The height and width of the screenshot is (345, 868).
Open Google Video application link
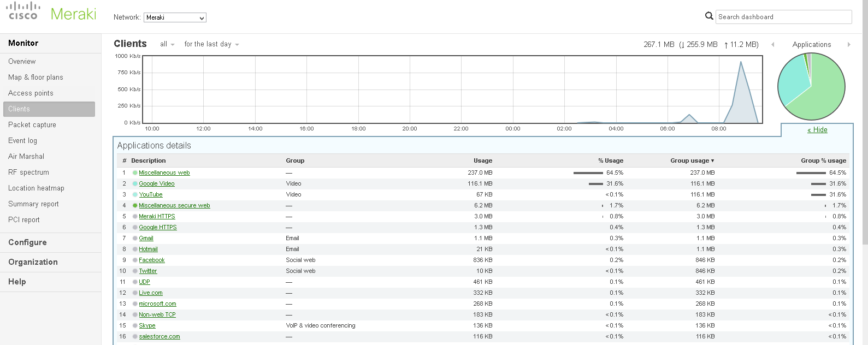pos(157,183)
